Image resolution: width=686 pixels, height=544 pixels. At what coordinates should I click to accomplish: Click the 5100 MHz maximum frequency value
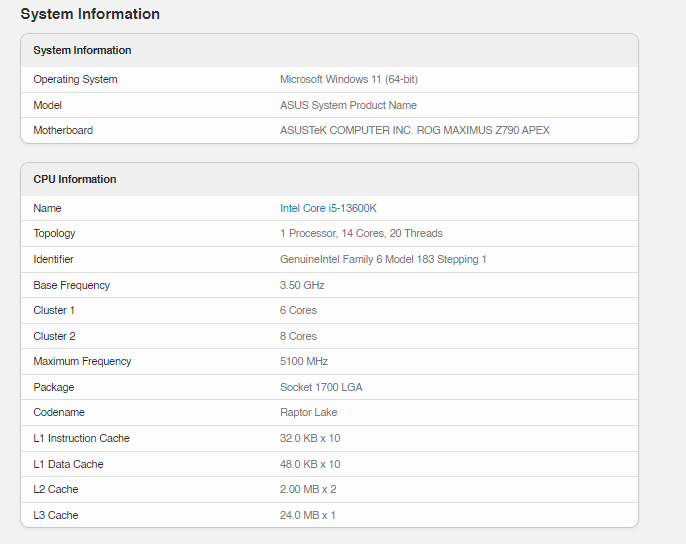[x=304, y=361]
